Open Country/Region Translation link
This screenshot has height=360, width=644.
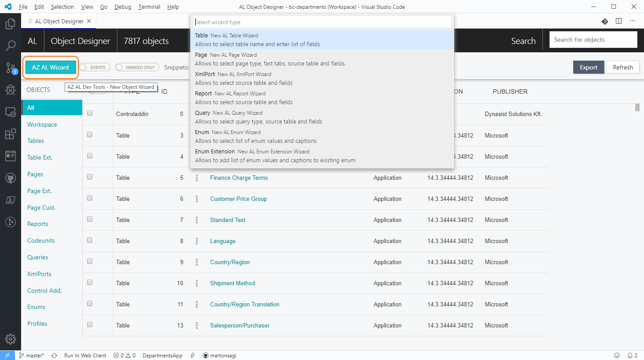pos(245,304)
